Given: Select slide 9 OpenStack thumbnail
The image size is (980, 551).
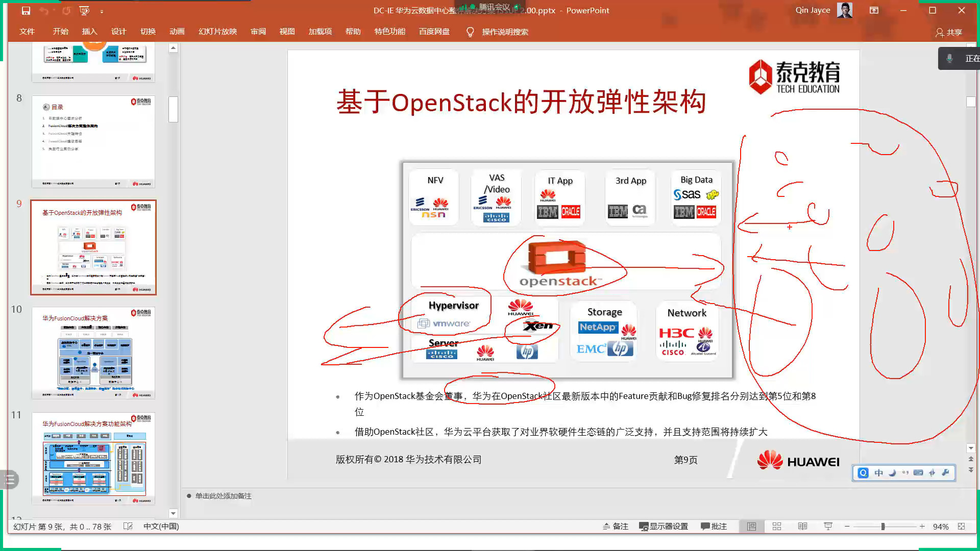Looking at the screenshot, I should click(93, 247).
